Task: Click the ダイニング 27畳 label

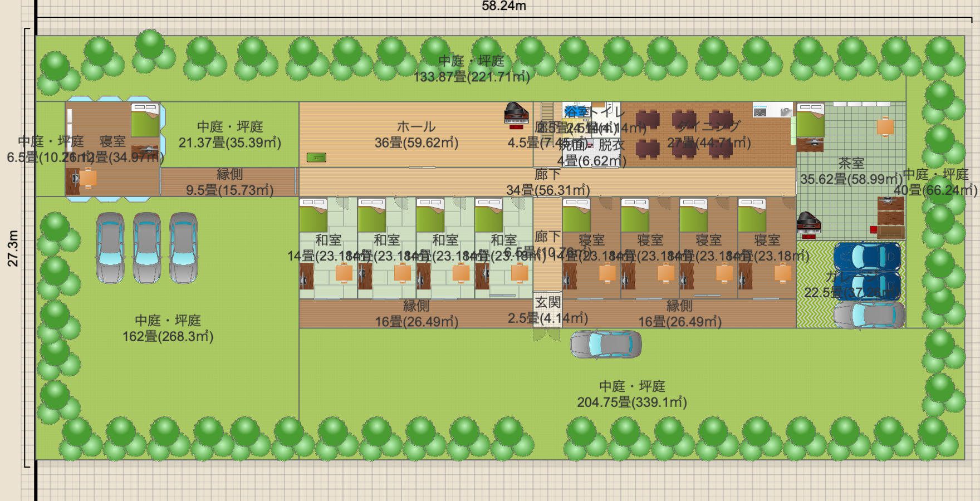Action: point(709,135)
